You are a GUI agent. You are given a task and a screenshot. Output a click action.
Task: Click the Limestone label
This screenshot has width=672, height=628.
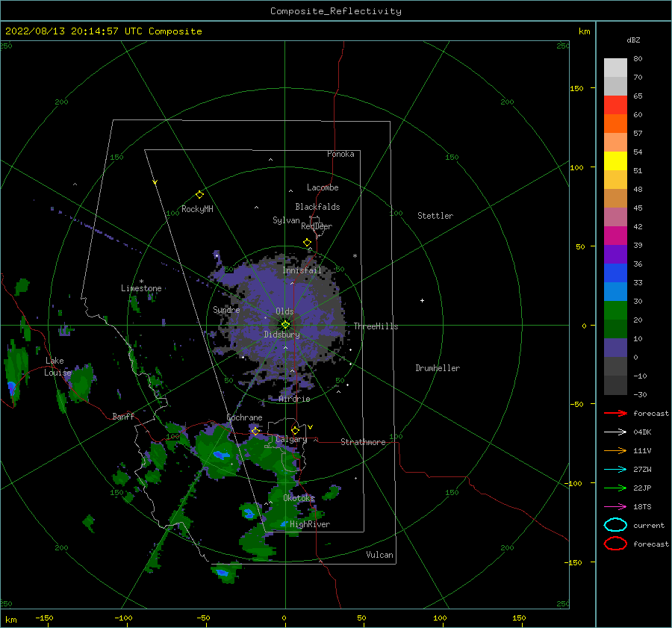click(x=141, y=288)
